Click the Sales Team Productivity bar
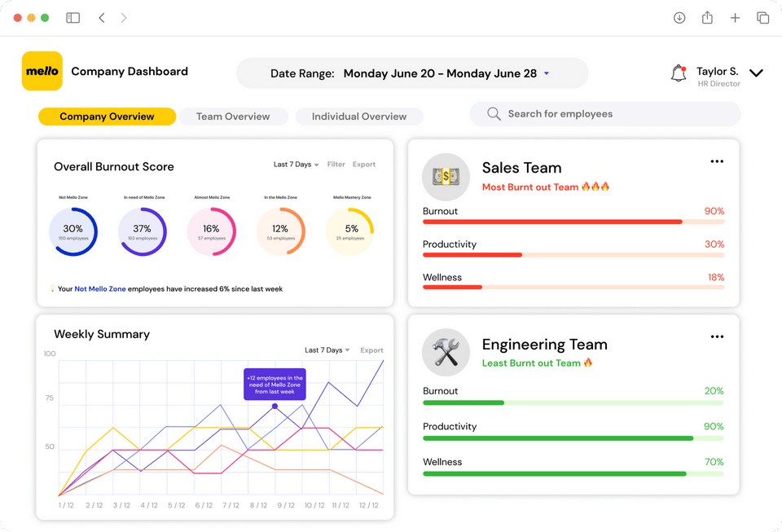The image size is (782, 532). point(573,255)
